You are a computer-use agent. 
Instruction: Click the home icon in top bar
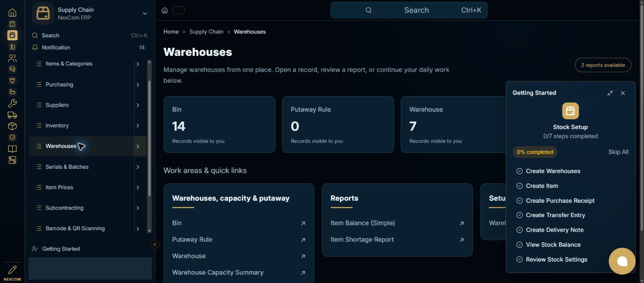165,10
